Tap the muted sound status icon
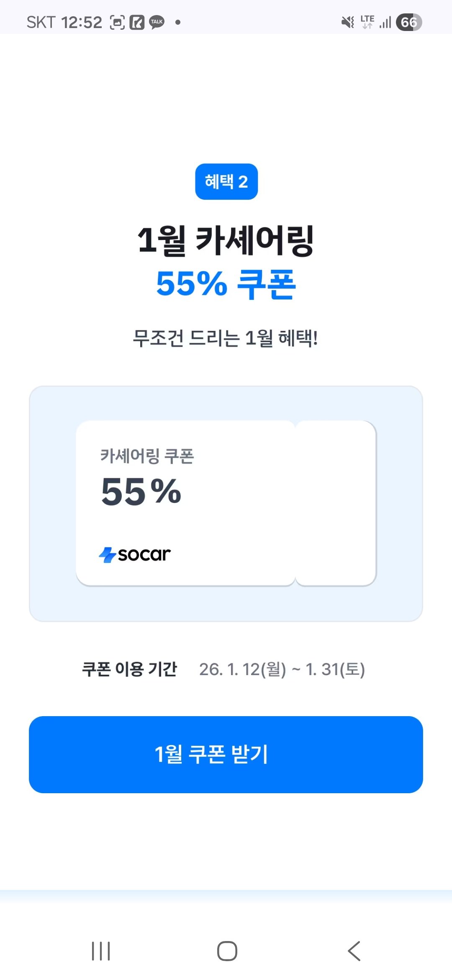The height and width of the screenshot is (980, 452). tap(347, 22)
